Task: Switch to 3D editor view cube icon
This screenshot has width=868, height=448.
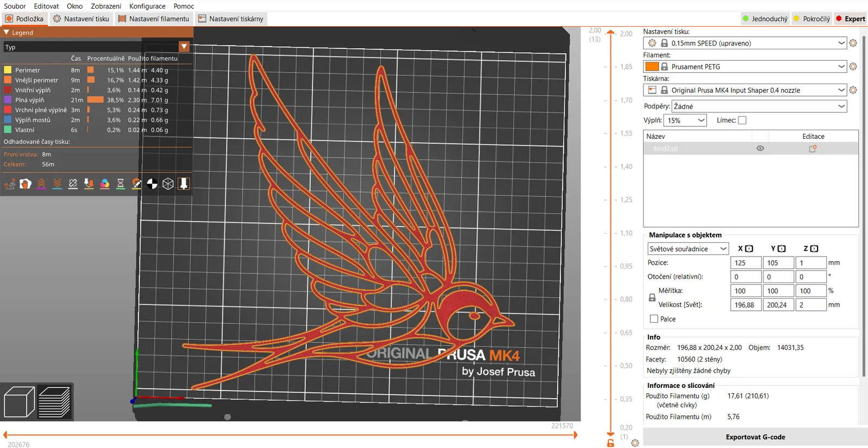Action: (x=19, y=402)
